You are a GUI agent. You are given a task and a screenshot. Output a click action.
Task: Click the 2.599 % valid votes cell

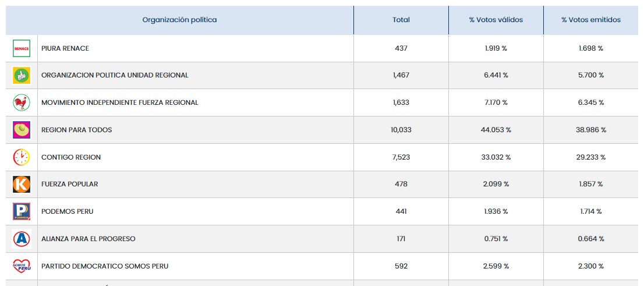click(x=496, y=266)
